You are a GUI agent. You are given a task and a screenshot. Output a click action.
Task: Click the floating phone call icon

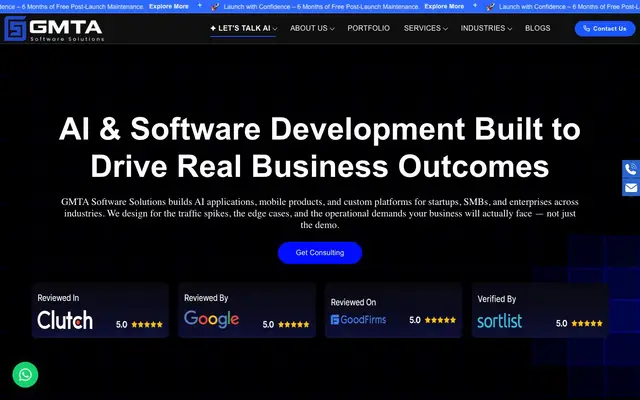[x=631, y=169]
